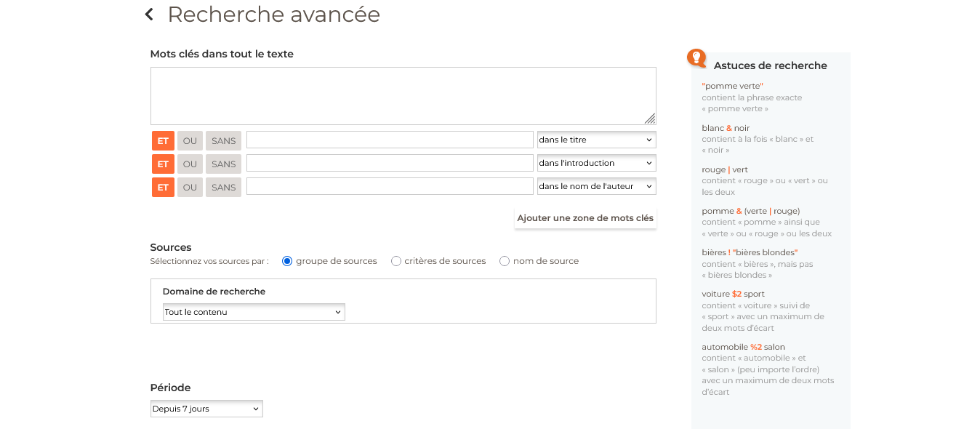The image size is (980, 429).
Task: Focus the keyword field for dans le titre
Action: click(x=390, y=140)
